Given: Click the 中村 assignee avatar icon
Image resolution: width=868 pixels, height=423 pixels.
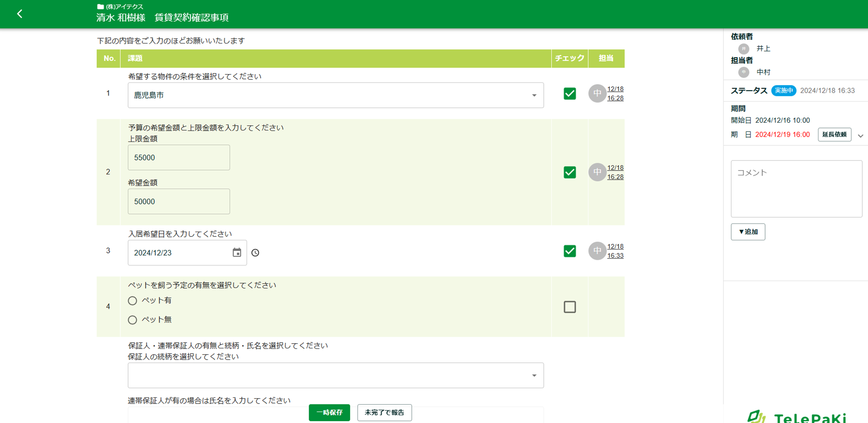Looking at the screenshot, I should [x=743, y=72].
